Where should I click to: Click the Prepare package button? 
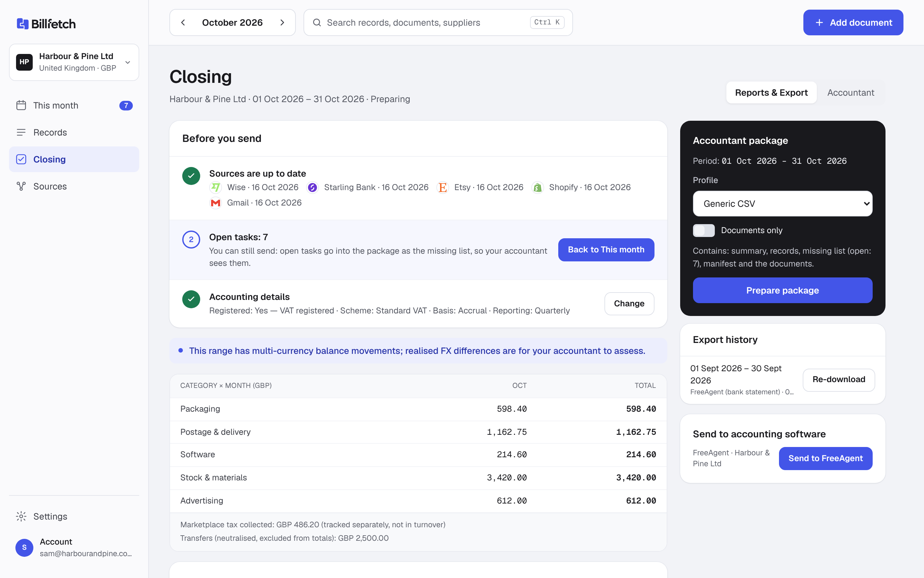pos(782,290)
